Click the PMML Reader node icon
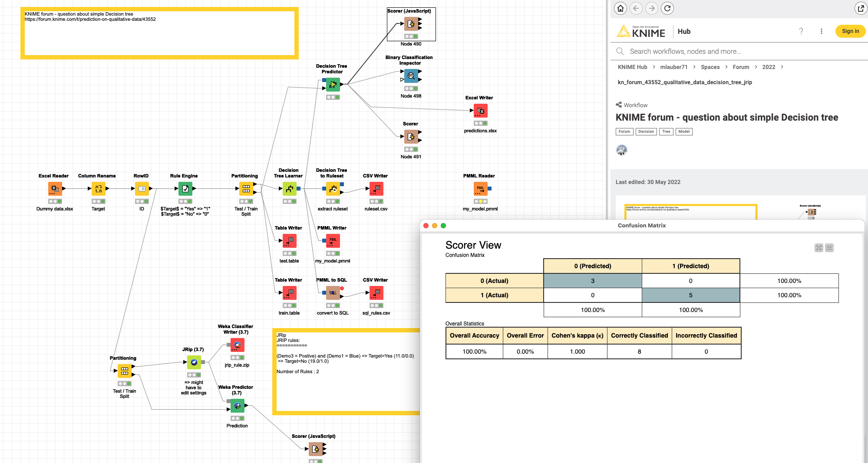 point(480,189)
